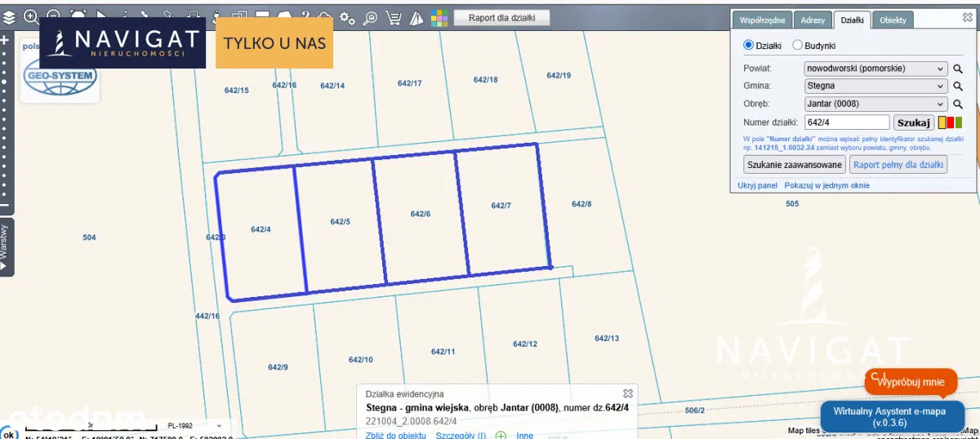
Task: Click the shopping cart icon in toolbar
Action: [x=393, y=18]
